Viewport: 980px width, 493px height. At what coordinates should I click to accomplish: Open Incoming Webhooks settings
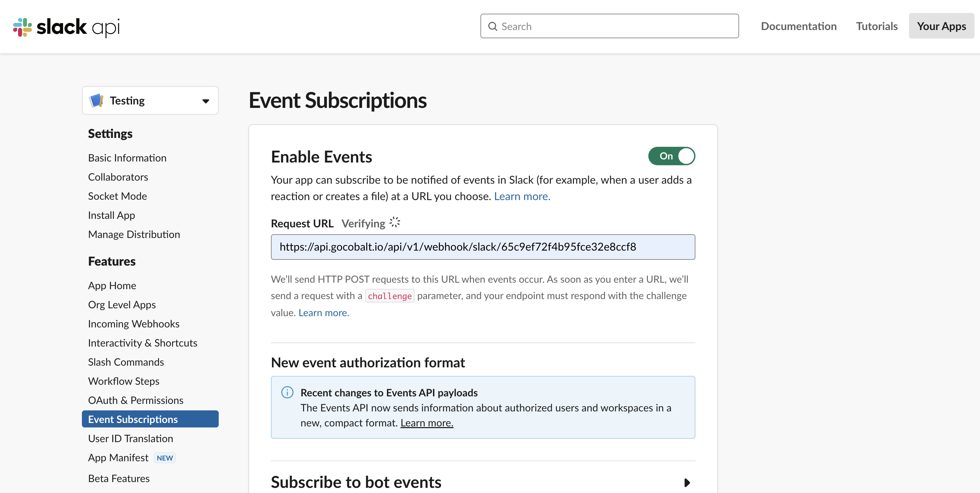133,323
